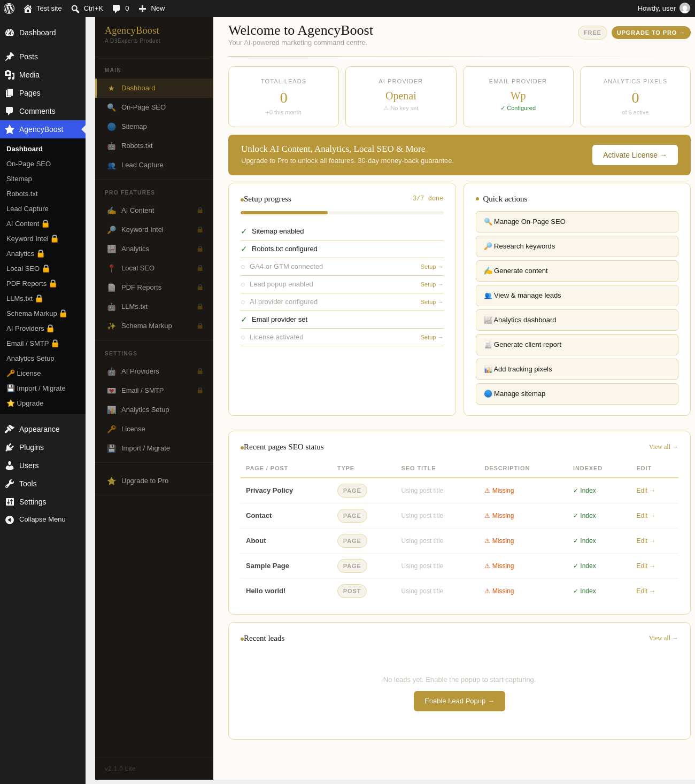Click the Collapse Menu arrow icon
Image resolution: width=695 pixels, height=784 pixels.
(10, 519)
